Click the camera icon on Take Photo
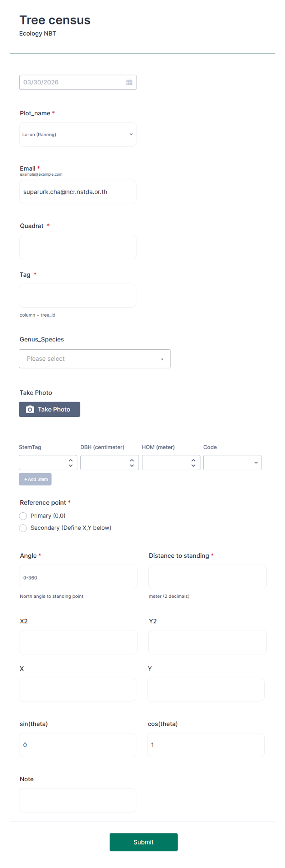 coord(30,409)
